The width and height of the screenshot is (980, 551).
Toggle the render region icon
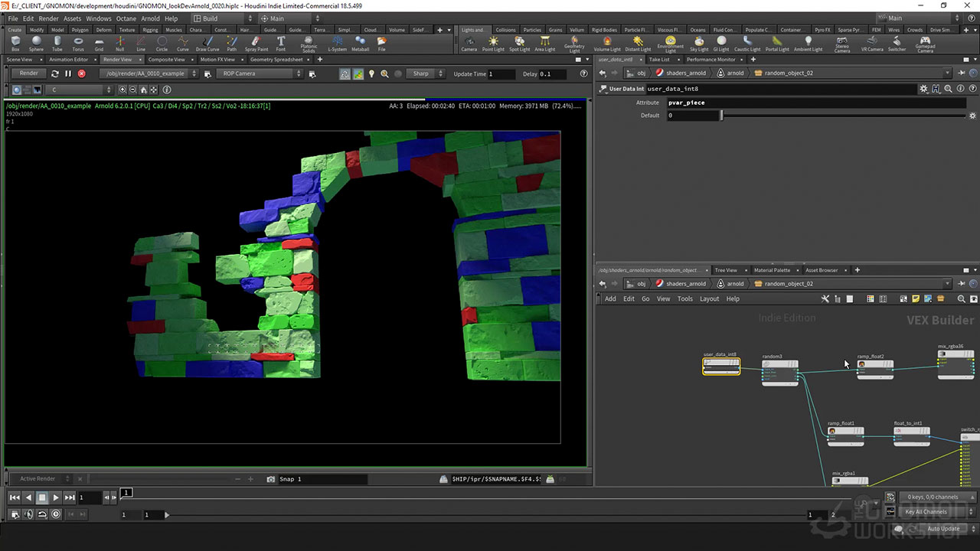pyautogui.click(x=358, y=73)
